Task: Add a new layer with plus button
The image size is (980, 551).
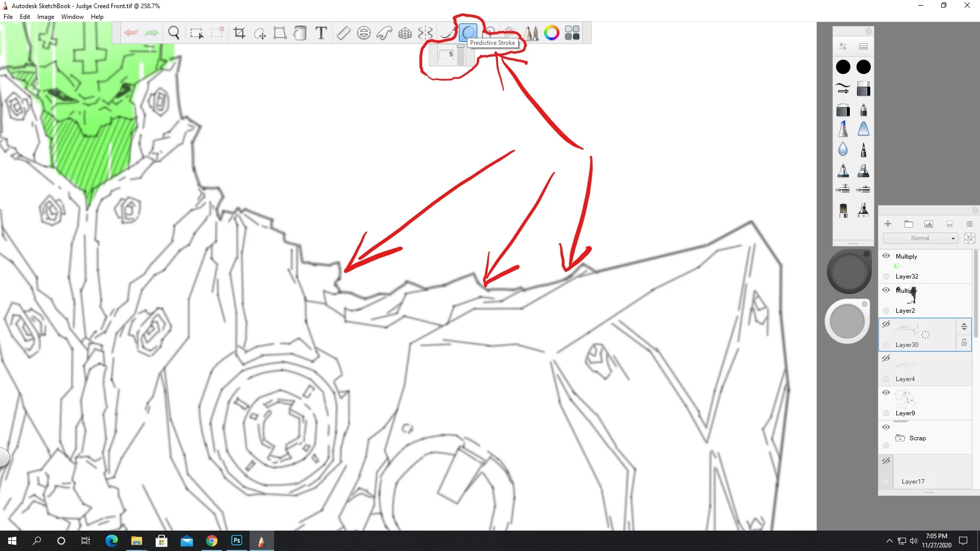Action: [x=888, y=224]
